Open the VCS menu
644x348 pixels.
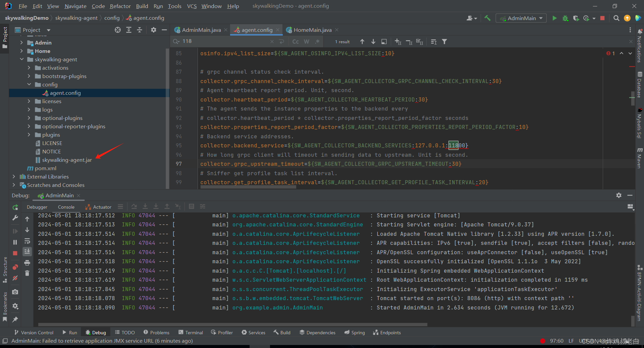coord(192,6)
